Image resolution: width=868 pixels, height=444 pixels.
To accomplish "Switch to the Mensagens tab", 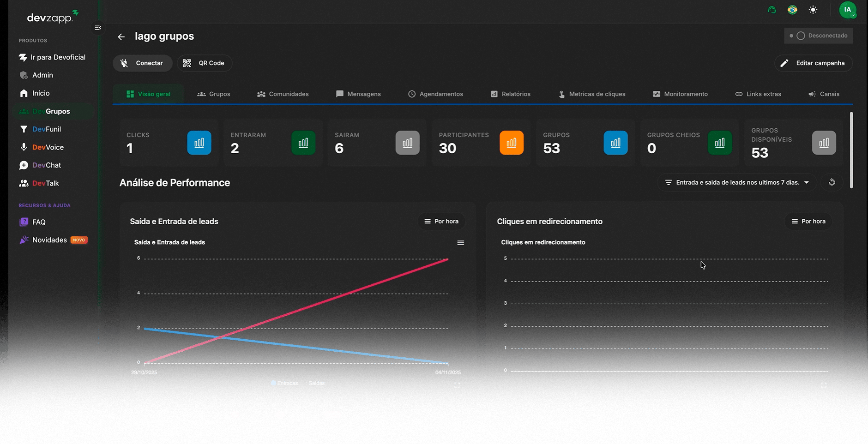I will (358, 94).
